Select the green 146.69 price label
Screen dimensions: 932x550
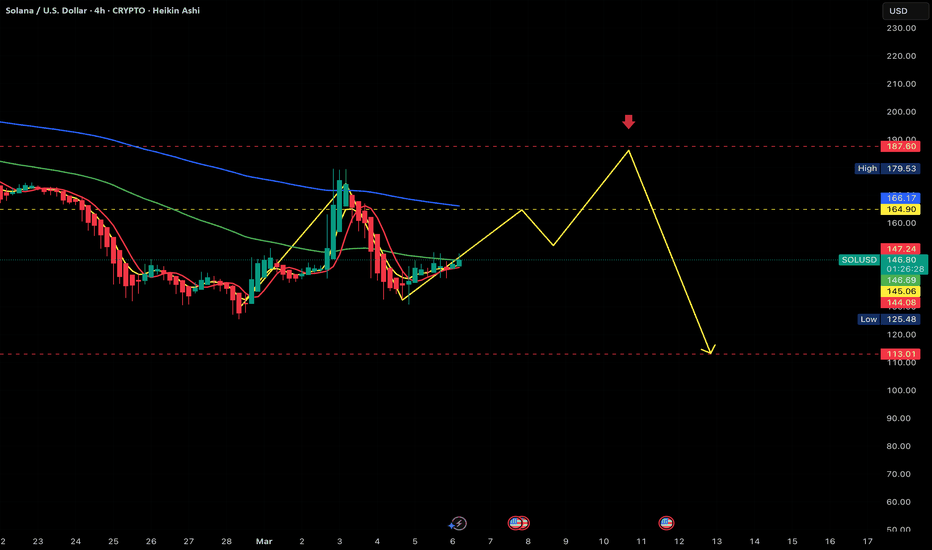coord(900,280)
